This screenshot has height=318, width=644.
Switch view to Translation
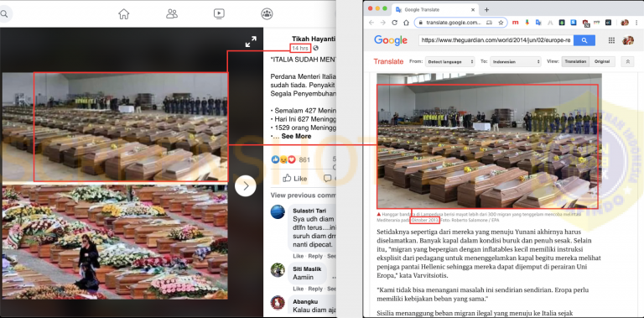(x=575, y=61)
